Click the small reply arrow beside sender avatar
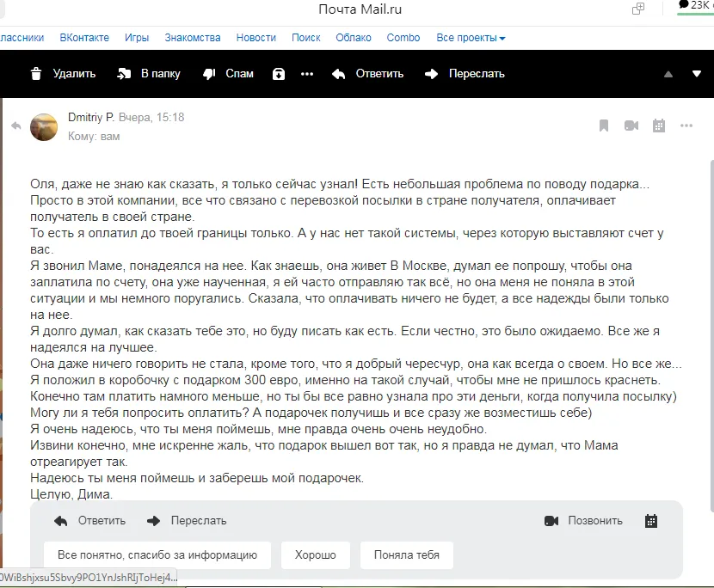The width and height of the screenshot is (714, 588). [x=16, y=126]
